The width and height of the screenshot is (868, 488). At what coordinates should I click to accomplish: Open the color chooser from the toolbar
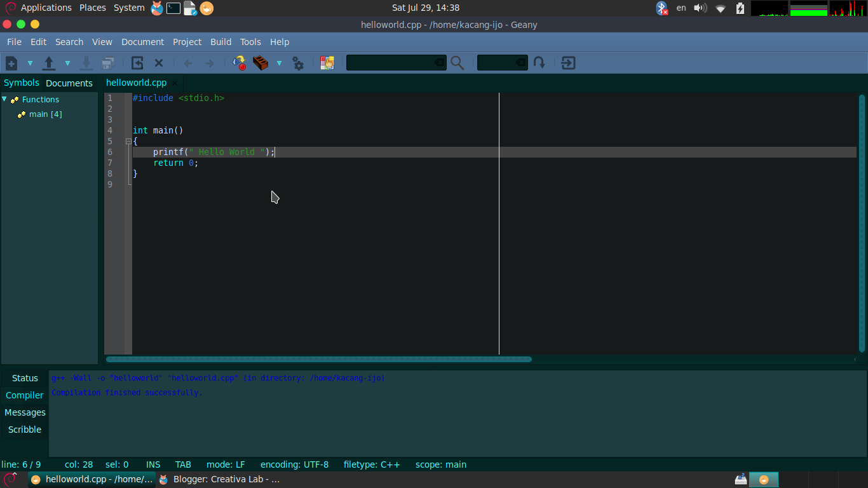coord(327,63)
